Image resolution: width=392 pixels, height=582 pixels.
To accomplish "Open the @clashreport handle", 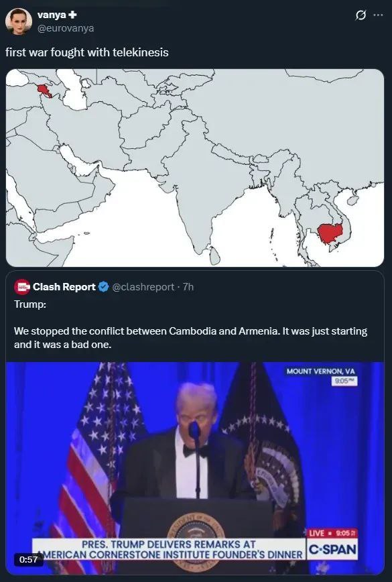I will pos(143,287).
